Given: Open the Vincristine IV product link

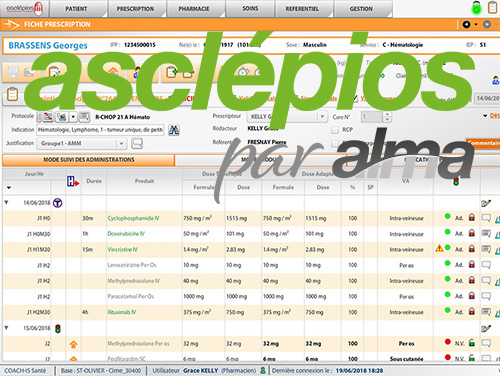Looking at the screenshot, I should click(x=122, y=250).
